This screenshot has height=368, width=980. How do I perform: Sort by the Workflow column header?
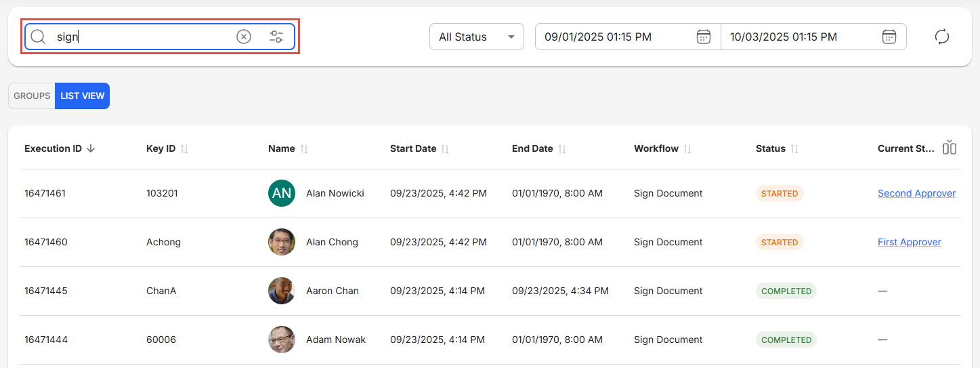687,148
